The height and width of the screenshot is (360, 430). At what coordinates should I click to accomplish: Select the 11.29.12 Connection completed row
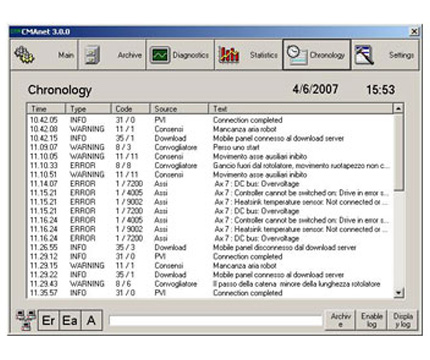click(x=210, y=256)
